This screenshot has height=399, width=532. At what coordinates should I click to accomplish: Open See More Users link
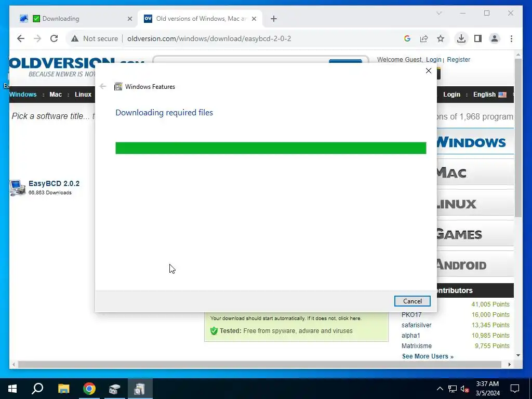428,356
